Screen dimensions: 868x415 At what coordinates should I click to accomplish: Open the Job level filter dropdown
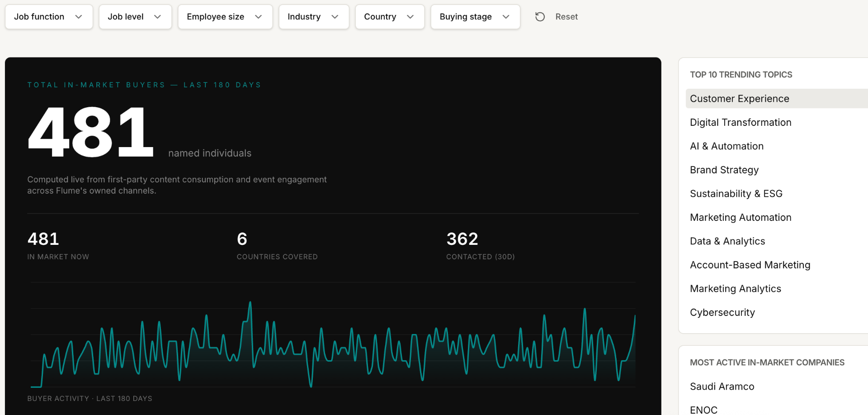pos(135,17)
